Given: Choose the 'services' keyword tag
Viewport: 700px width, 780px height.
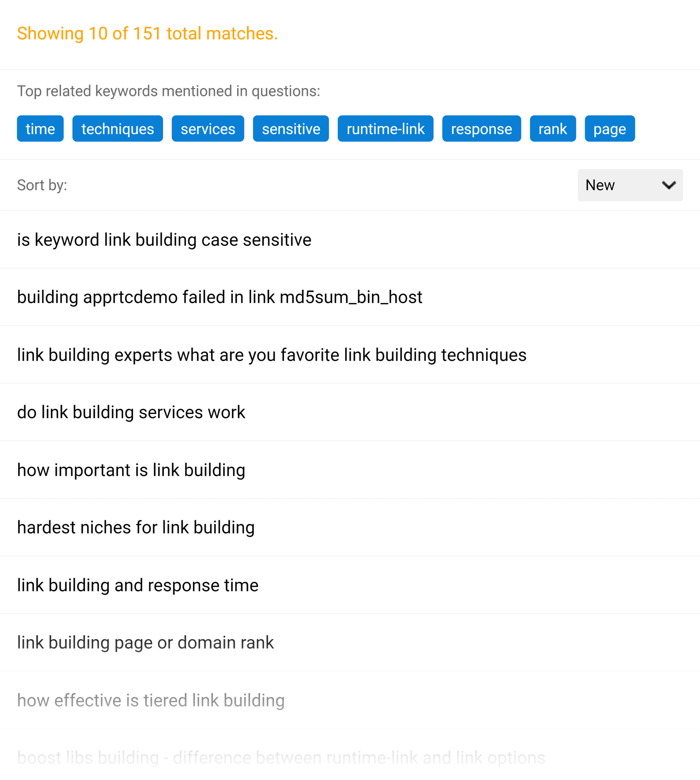Looking at the screenshot, I should [208, 128].
